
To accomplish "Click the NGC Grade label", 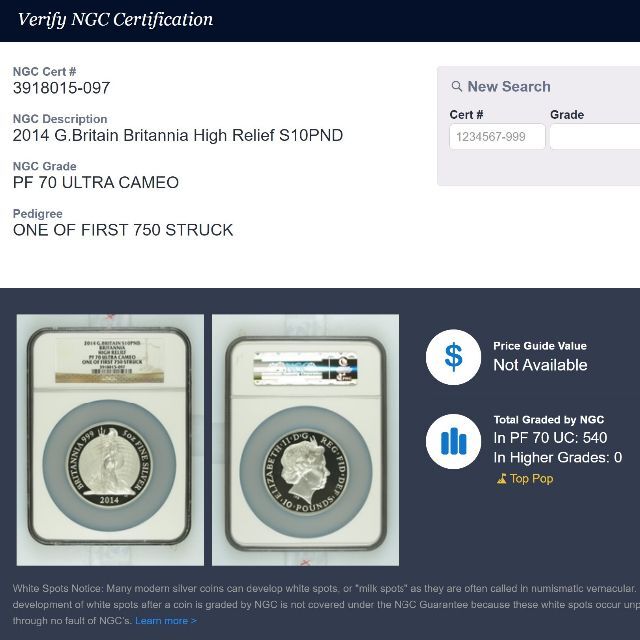I will pos(44,166).
